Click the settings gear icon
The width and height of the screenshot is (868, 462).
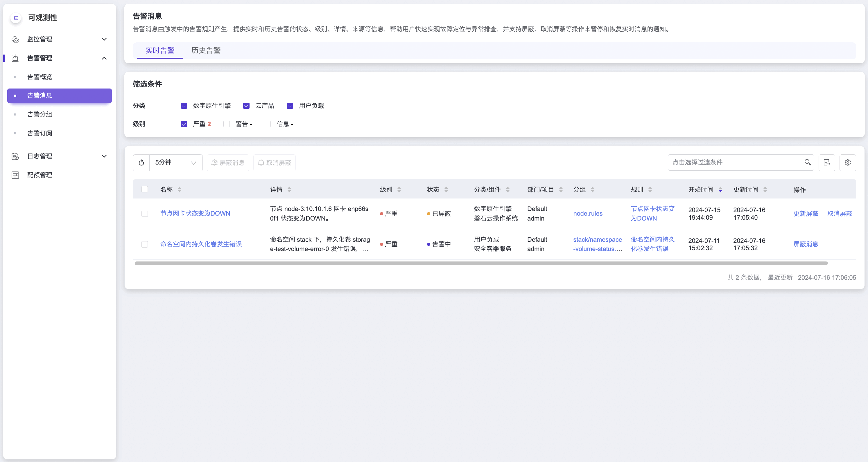coord(847,163)
